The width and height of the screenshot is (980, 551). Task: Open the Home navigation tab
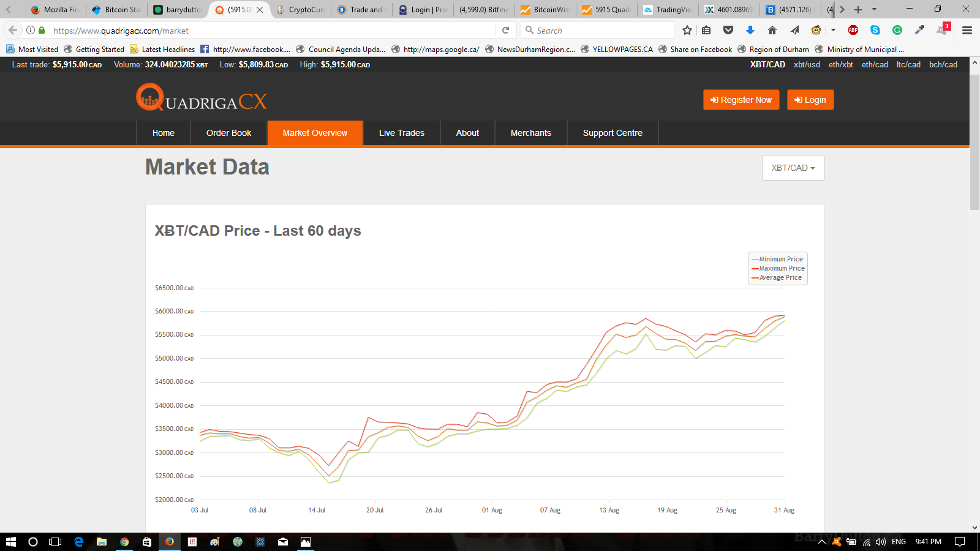[x=164, y=133]
